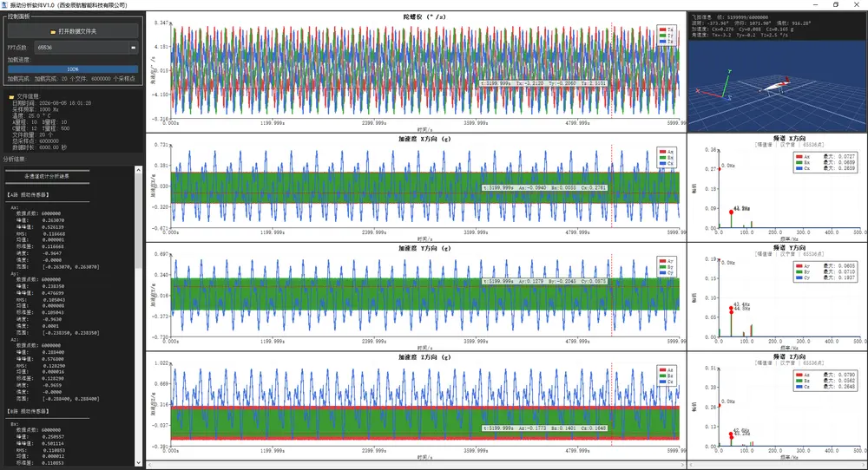Click the red dashed time cursor in X acceleration plot
Image resolution: width=868 pixels, height=470 pixels.
tap(612, 186)
